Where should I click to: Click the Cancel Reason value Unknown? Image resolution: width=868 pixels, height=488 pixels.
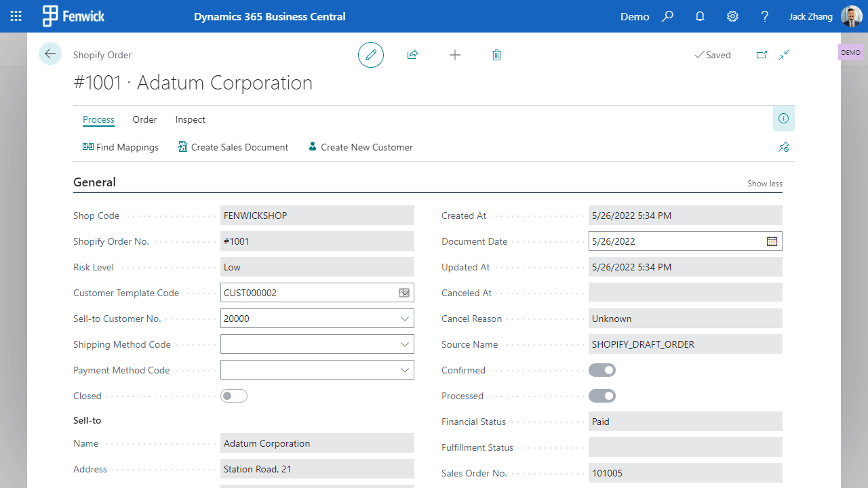[686, 319]
